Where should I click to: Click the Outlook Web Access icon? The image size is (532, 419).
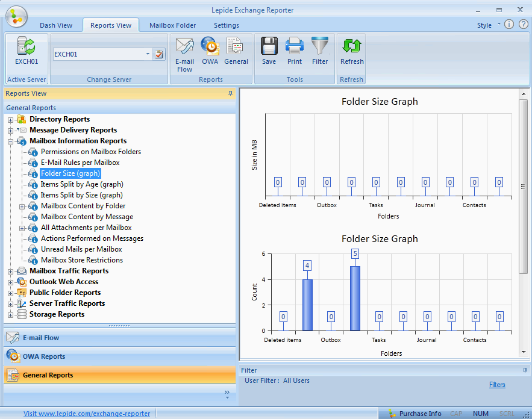pyautogui.click(x=22, y=282)
